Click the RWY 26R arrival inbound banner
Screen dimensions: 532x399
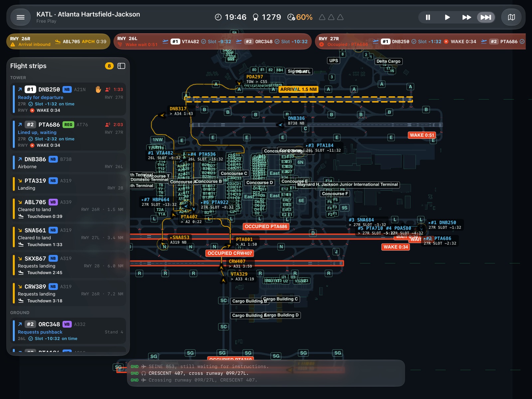[58, 41]
